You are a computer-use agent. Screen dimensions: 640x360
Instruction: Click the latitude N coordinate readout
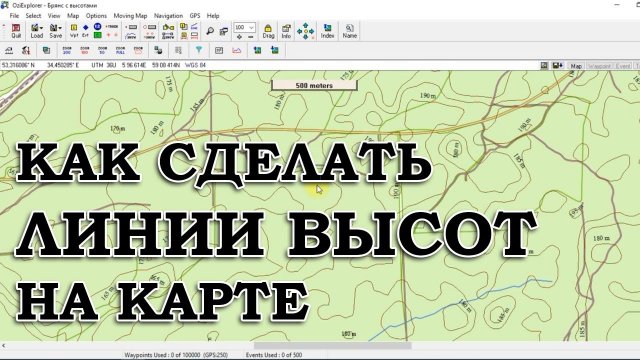tap(18, 65)
